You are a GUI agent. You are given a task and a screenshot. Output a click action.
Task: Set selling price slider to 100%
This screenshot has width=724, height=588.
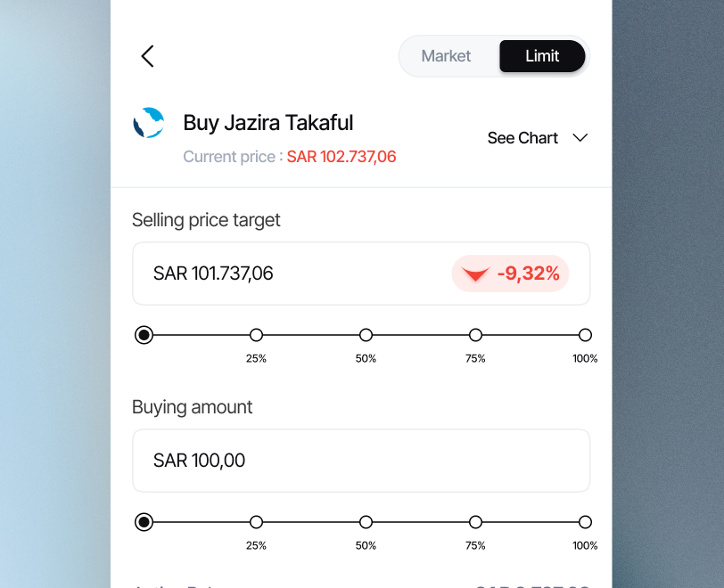pos(585,335)
